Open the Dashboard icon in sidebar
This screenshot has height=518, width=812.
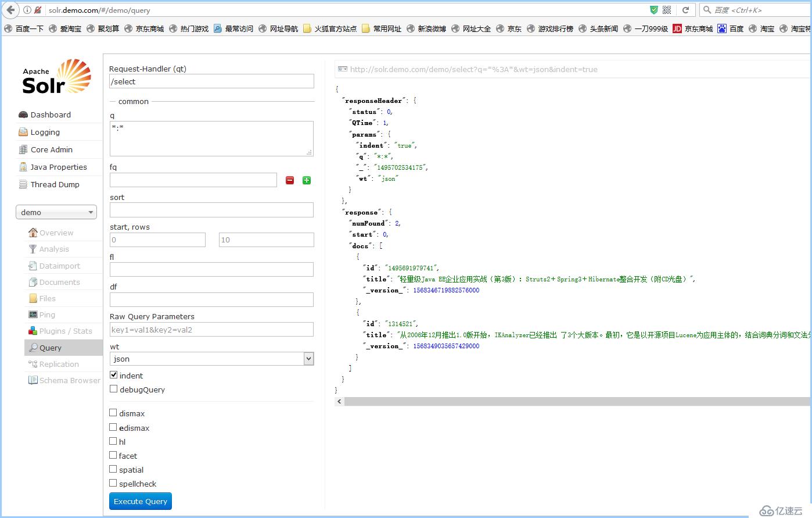[23, 115]
